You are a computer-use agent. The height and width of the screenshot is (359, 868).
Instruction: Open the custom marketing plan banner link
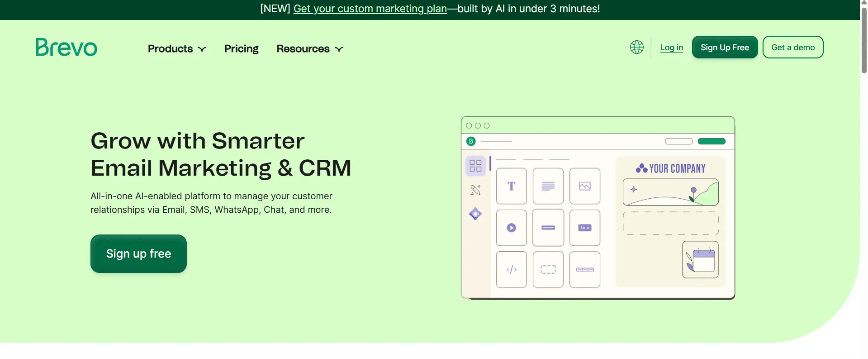click(370, 9)
